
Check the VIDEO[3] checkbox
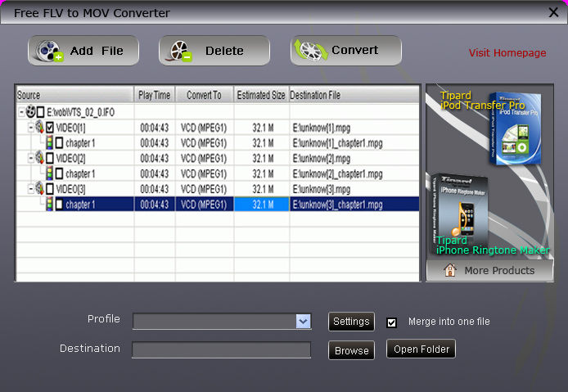50,189
